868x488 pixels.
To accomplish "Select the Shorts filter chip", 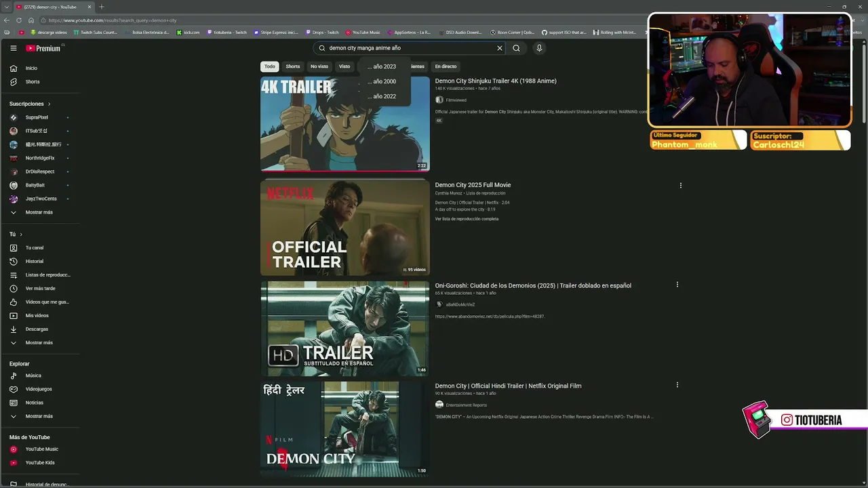I will tap(293, 66).
